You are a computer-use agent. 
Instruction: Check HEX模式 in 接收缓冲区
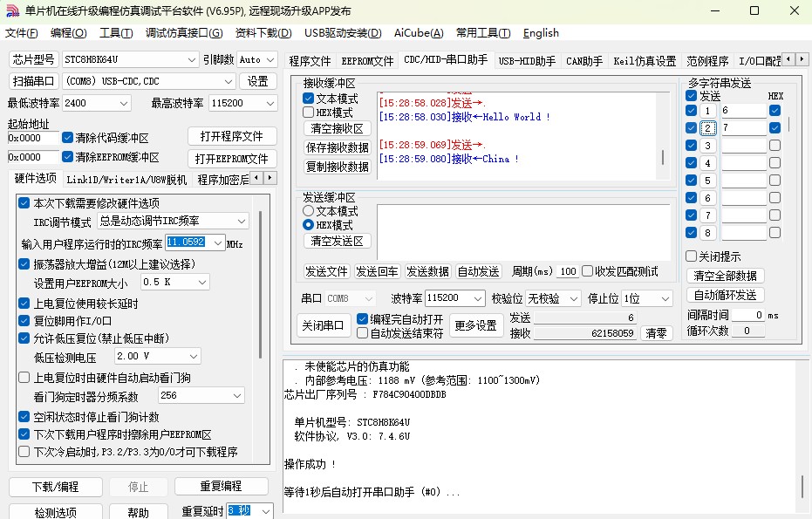point(308,113)
